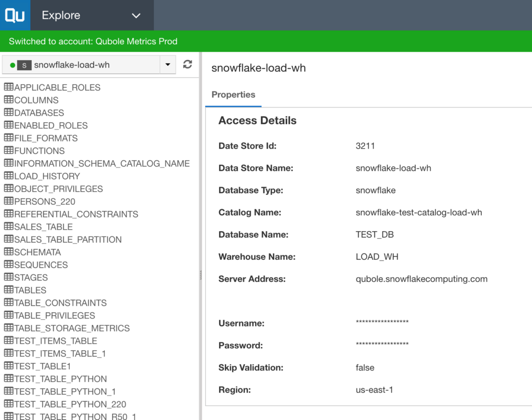
Task: Click the table icon beside TABLES
Action: tap(8, 290)
